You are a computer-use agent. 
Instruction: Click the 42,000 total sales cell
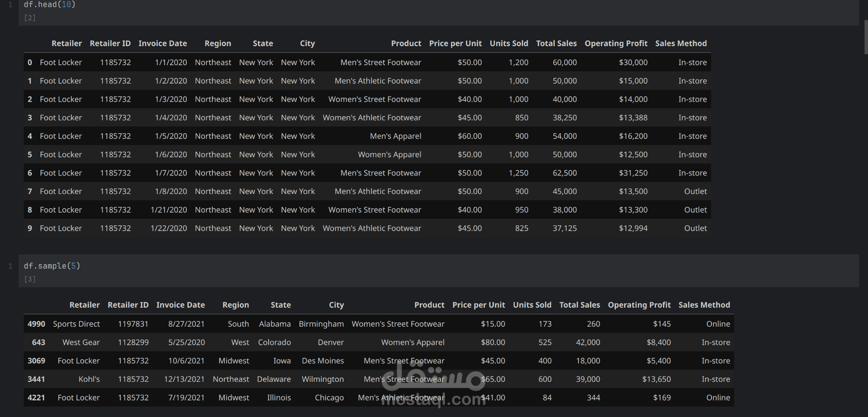pyautogui.click(x=588, y=342)
